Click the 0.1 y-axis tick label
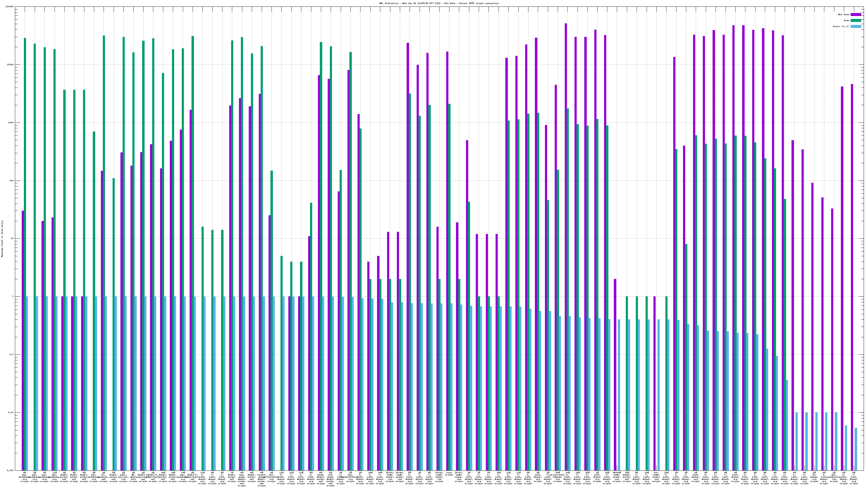This screenshot has width=868, height=488. click(11, 354)
